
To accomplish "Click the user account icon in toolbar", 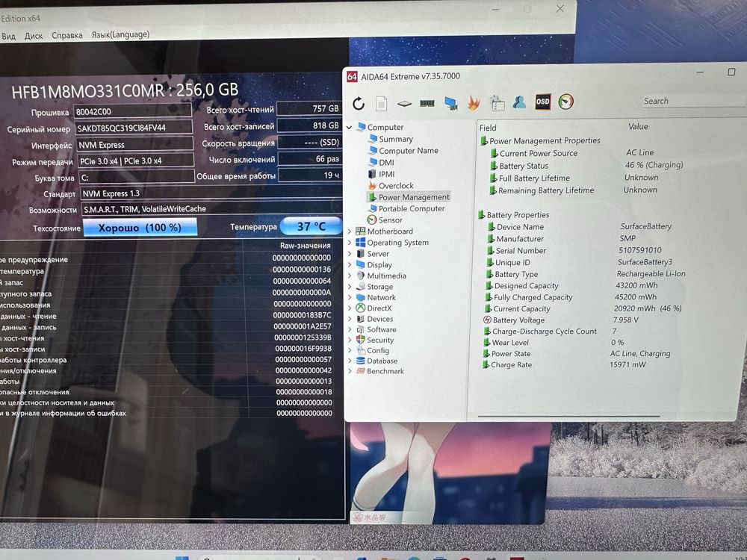I will click(519, 102).
